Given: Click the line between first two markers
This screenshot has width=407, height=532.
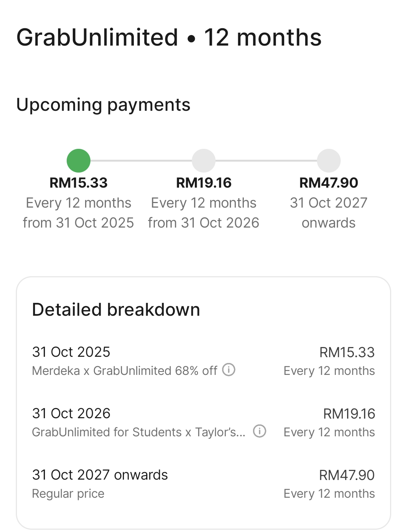Looking at the screenshot, I should [141, 161].
